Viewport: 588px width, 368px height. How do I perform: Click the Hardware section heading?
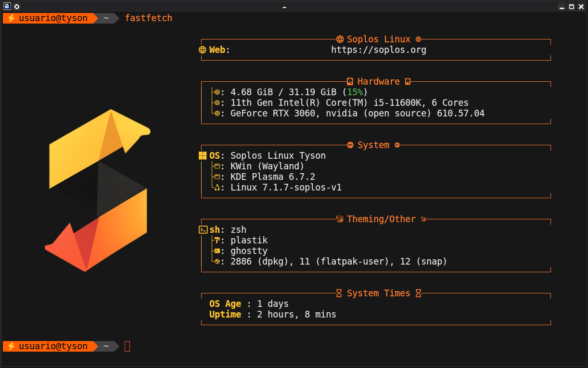tap(379, 81)
